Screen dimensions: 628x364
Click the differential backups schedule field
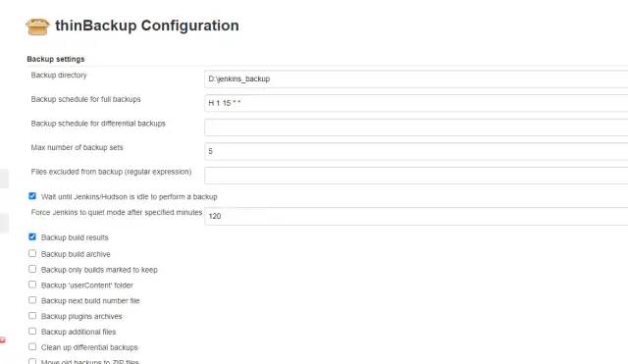coord(416,127)
